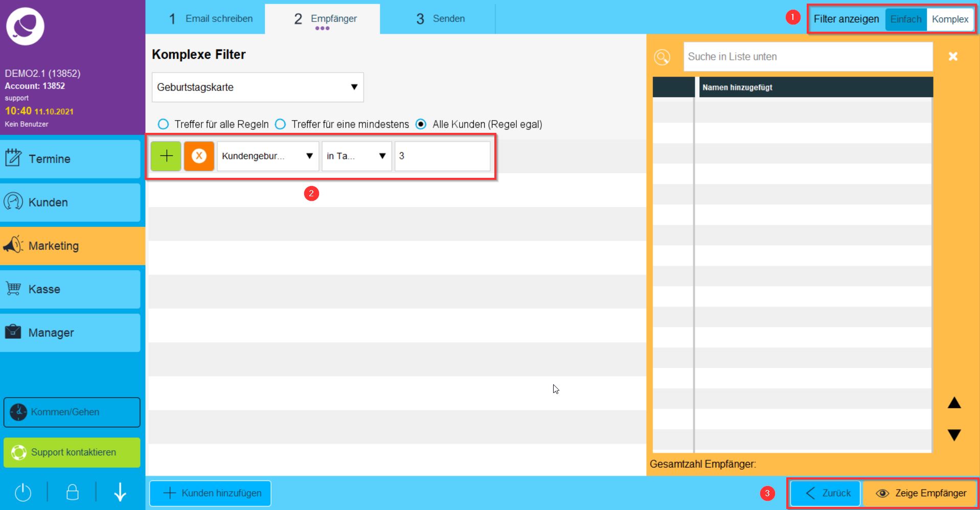The height and width of the screenshot is (510, 980).
Task: Click down arrow icon in bottom bar
Action: click(x=120, y=492)
